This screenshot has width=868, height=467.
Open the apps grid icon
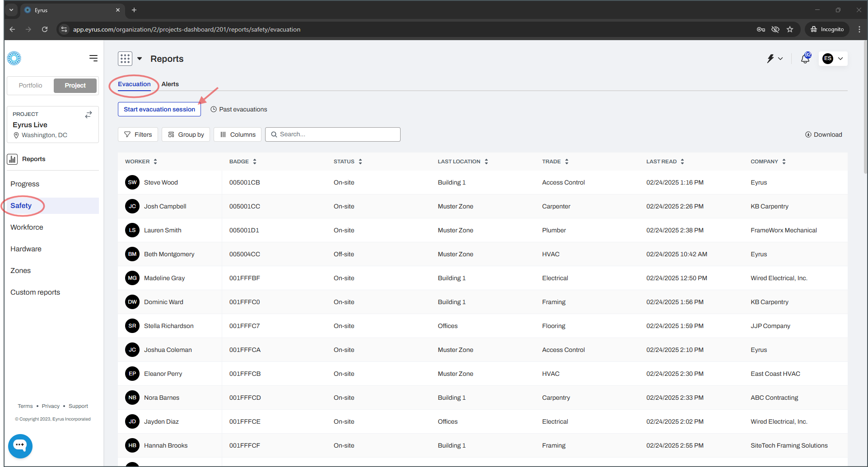point(125,59)
